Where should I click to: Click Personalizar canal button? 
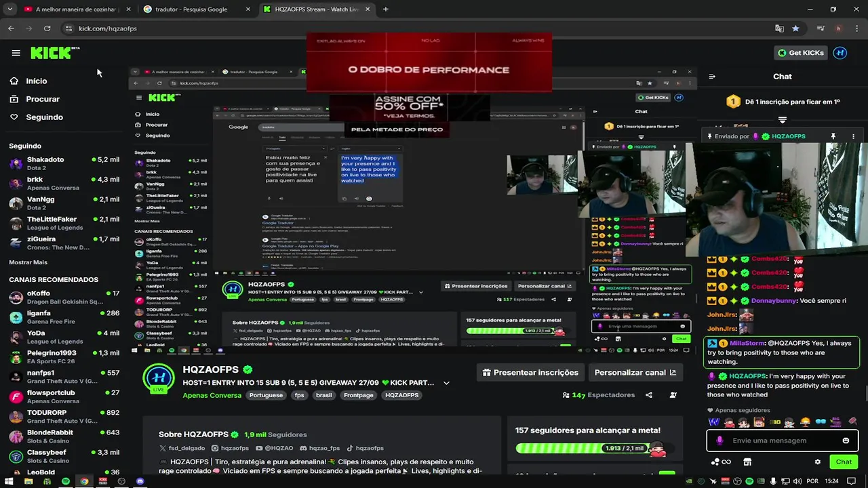(635, 372)
